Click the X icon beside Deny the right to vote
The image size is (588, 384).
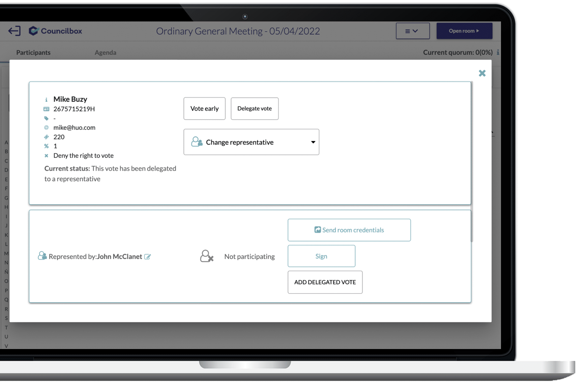point(46,156)
